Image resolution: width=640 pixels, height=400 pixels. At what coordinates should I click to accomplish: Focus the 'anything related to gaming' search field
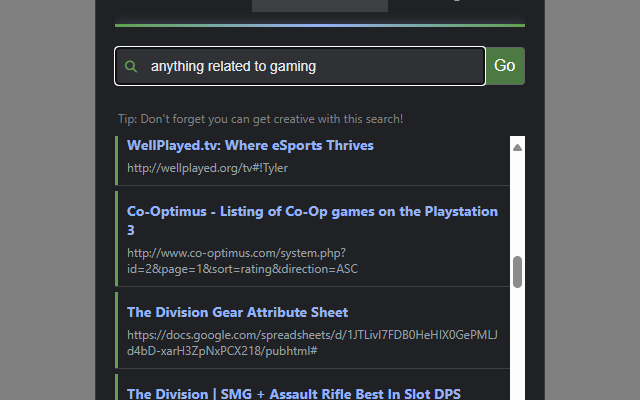tap(300, 66)
